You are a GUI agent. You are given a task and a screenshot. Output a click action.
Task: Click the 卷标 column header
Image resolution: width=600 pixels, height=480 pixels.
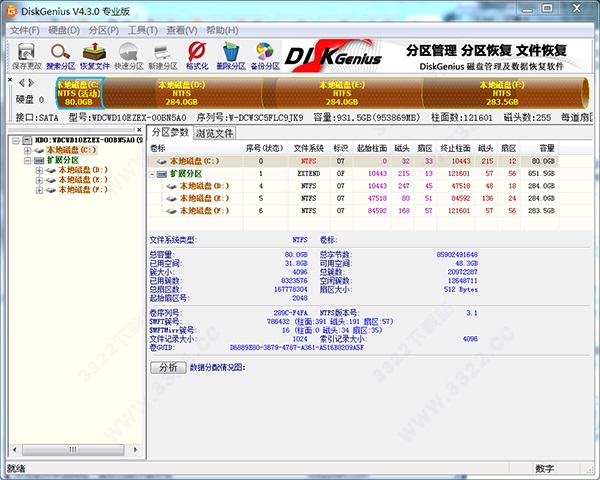[x=195, y=149]
